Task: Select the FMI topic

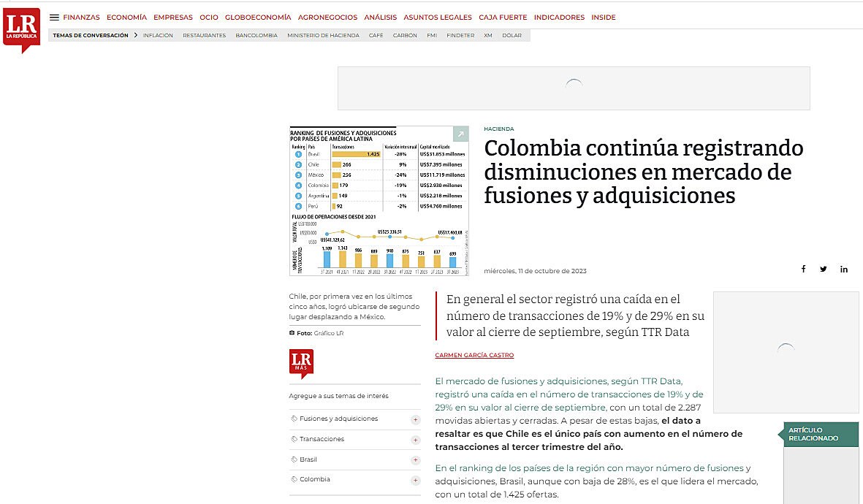Action: [431, 35]
